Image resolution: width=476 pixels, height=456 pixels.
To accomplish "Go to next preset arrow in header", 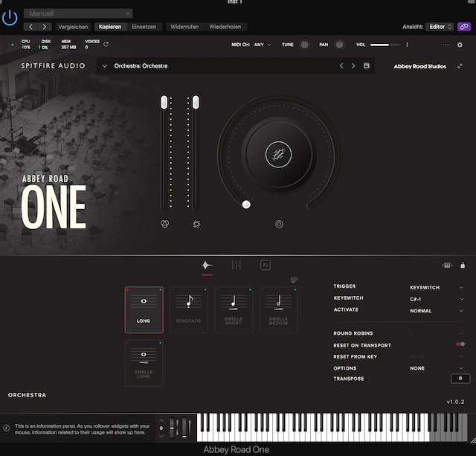I will (x=45, y=27).
